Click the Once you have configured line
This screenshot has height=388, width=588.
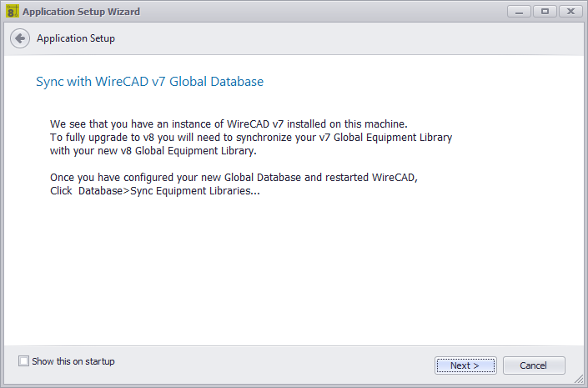click(x=234, y=177)
